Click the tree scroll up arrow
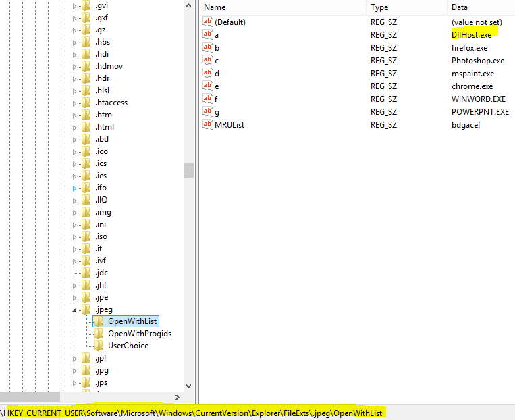 188,5
